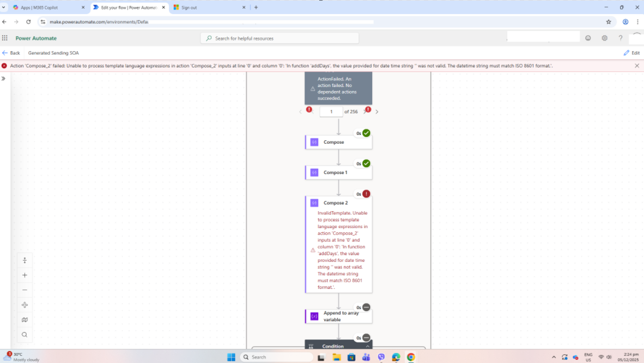Screen dimensions: 644x363
Task: Open File Explorer from the taskbar
Action: pos(337,357)
